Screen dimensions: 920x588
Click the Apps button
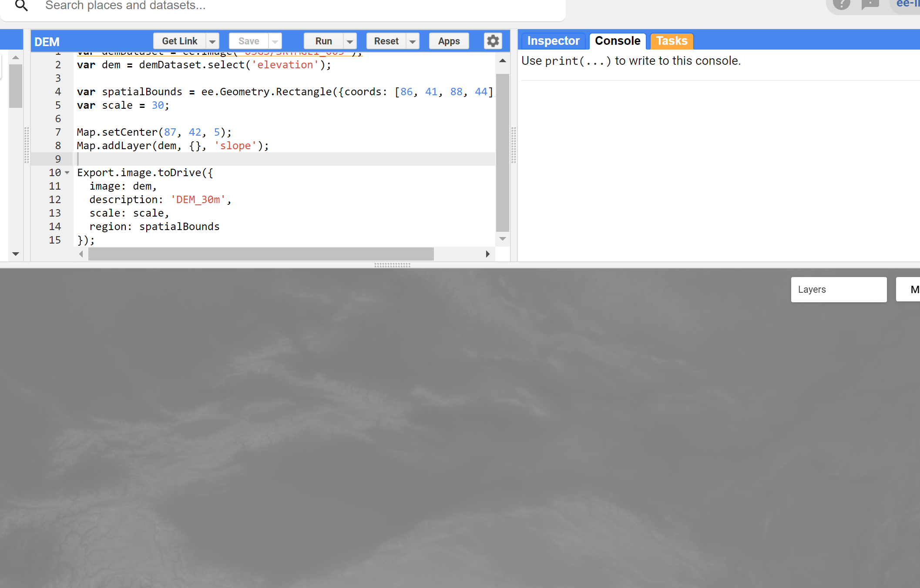click(x=449, y=41)
